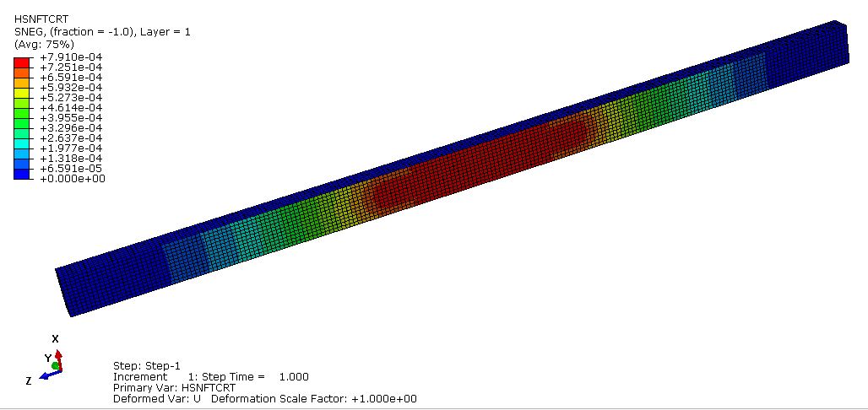Click the legend value +3.296e-04

point(72,128)
